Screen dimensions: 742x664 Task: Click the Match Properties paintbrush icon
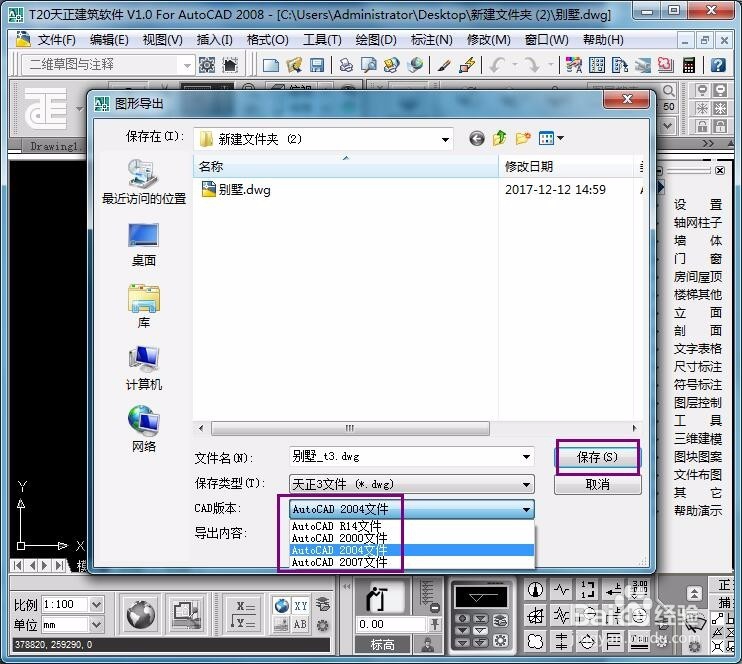[x=443, y=65]
